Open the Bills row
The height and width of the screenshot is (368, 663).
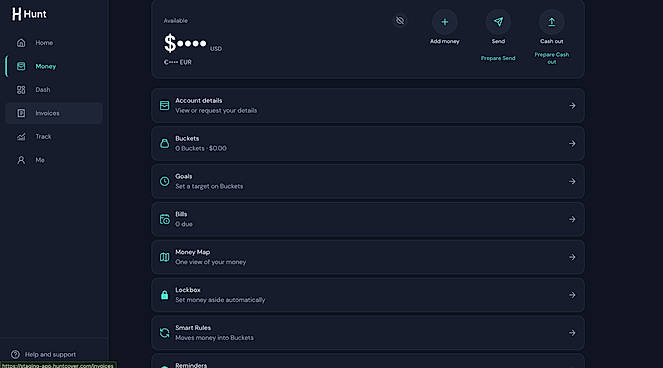(x=368, y=219)
